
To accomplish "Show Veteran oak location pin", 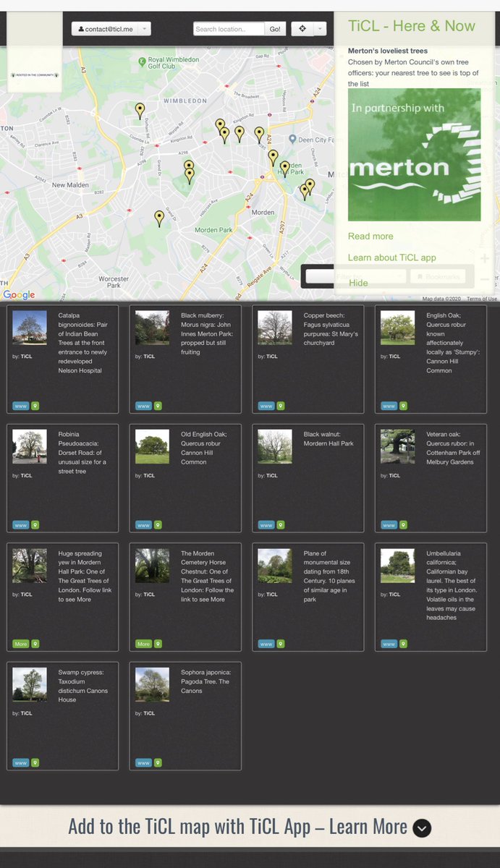I will pyautogui.click(x=403, y=525).
